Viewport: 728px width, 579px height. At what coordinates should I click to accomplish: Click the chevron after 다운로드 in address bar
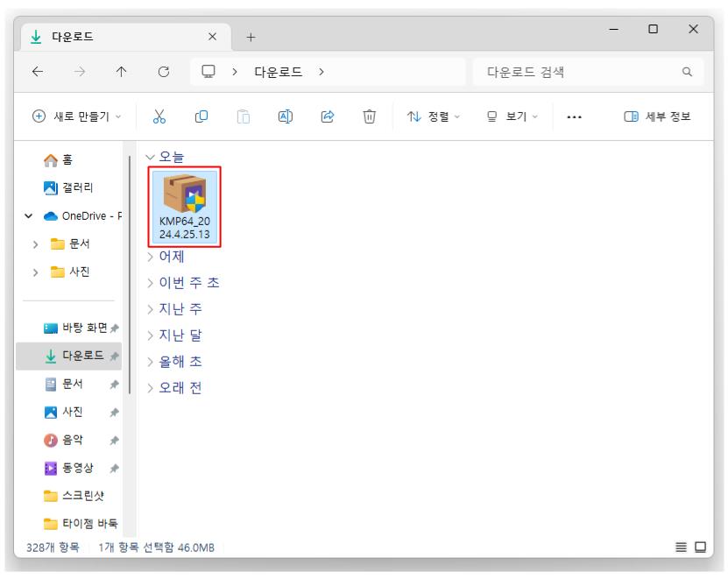point(322,72)
